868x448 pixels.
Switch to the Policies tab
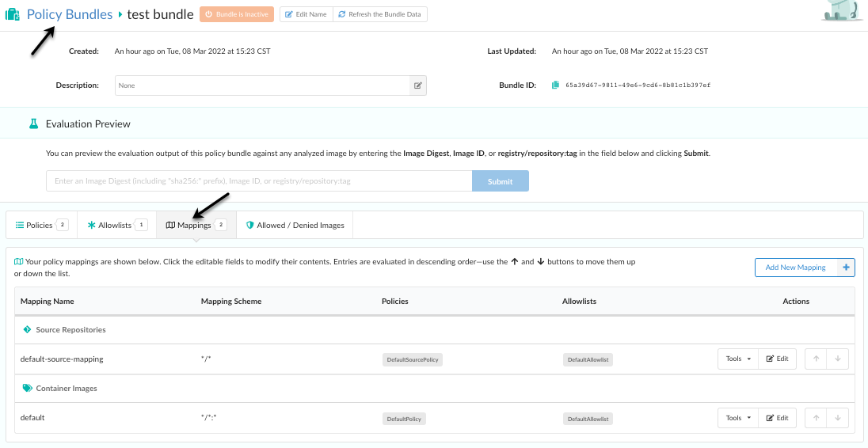[41, 226]
